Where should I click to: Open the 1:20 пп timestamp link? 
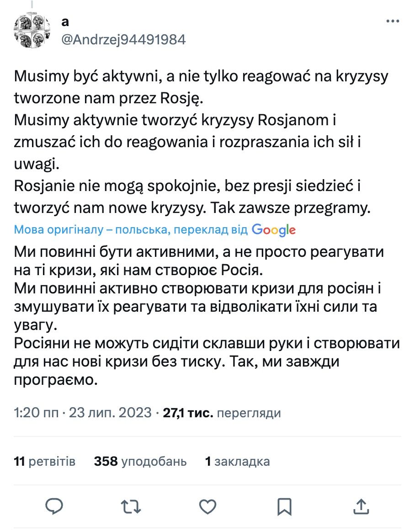pyautogui.click(x=37, y=413)
